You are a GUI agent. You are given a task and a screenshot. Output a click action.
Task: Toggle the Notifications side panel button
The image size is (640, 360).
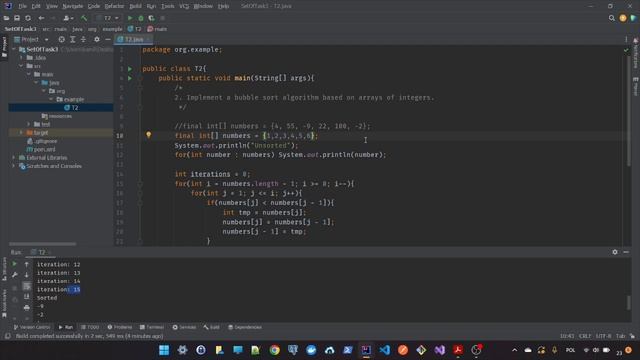(636, 53)
